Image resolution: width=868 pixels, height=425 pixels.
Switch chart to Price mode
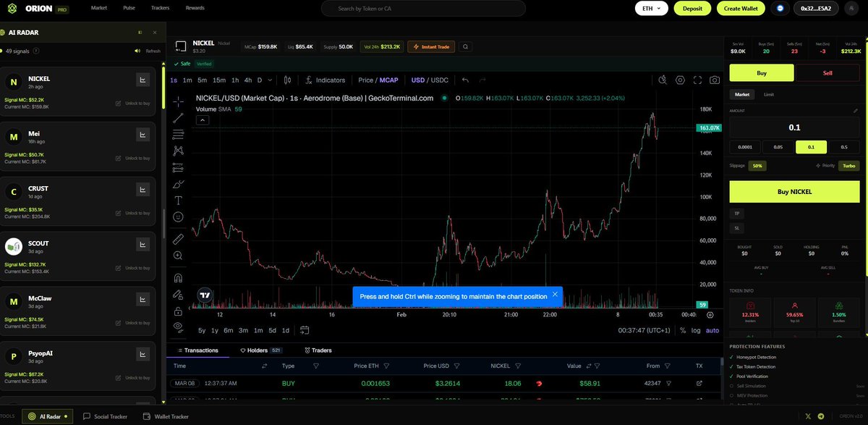366,80
